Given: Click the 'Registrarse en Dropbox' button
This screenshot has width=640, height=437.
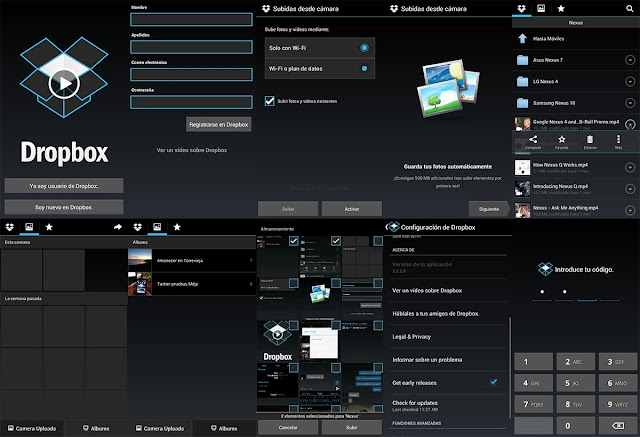Looking at the screenshot, I should (219, 124).
